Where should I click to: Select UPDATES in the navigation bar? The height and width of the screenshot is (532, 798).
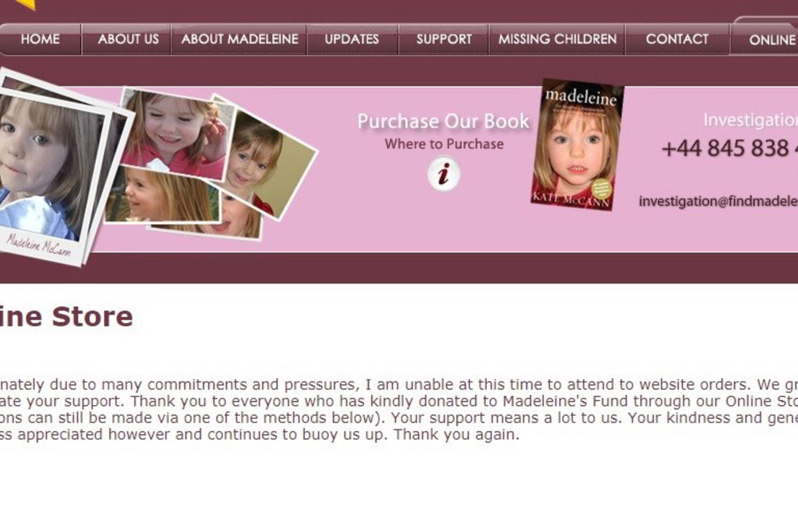point(352,39)
